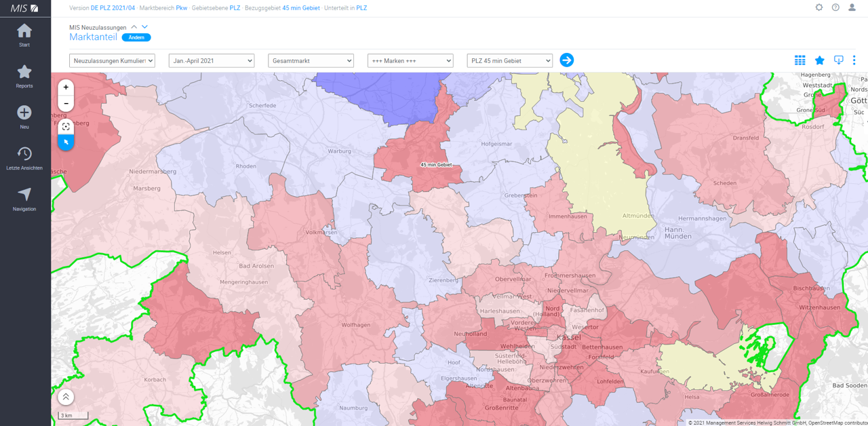Open settings gear in top bar
Viewport: 868px width, 426px height.
click(x=819, y=7)
